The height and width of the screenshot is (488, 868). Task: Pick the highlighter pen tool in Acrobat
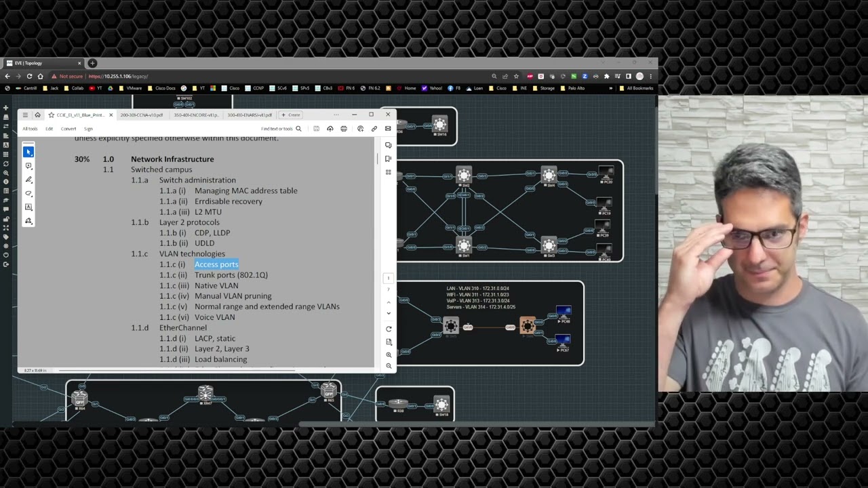click(28, 180)
